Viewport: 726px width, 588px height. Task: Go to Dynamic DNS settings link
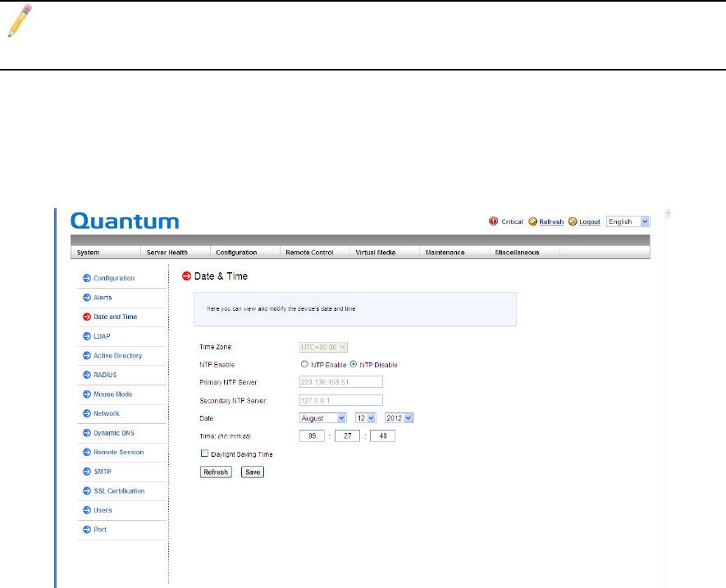(x=114, y=433)
